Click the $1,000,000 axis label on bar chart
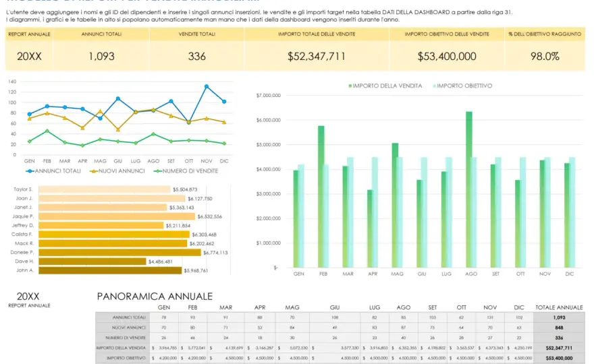 click(x=269, y=243)
